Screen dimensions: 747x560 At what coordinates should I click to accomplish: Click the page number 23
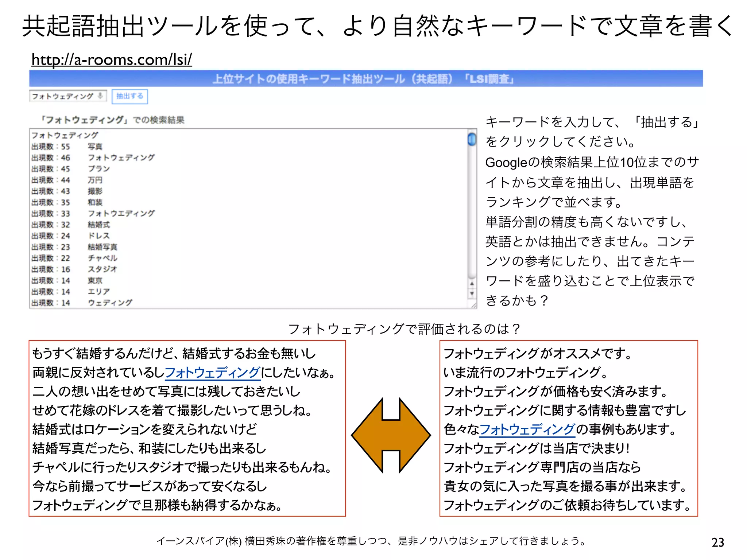pos(718,542)
